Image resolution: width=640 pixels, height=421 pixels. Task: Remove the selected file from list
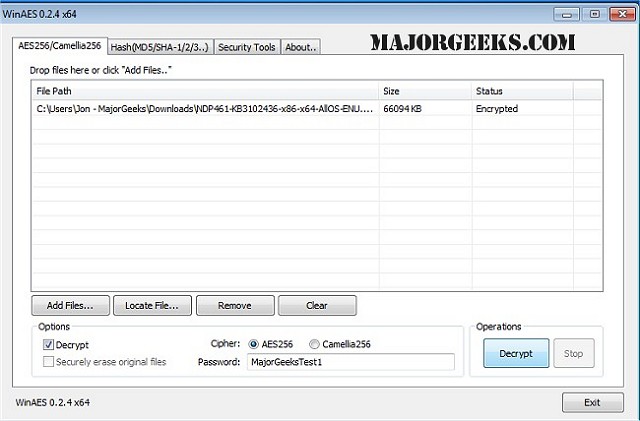tap(235, 306)
